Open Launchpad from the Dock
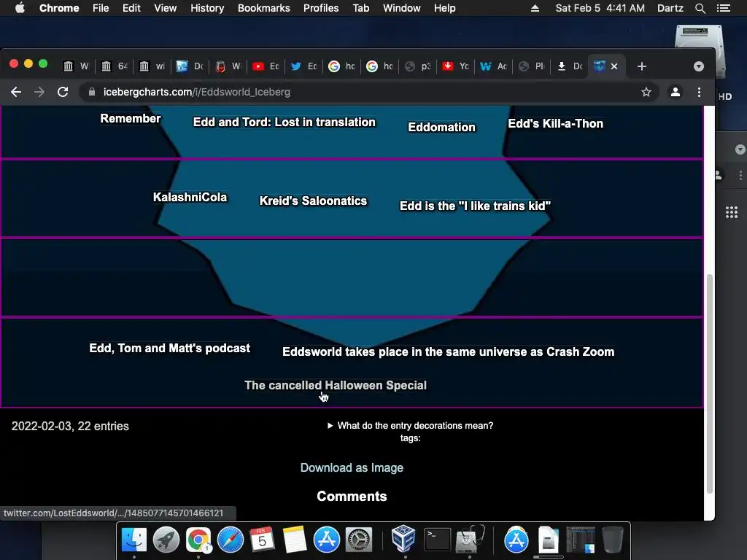 [x=166, y=540]
